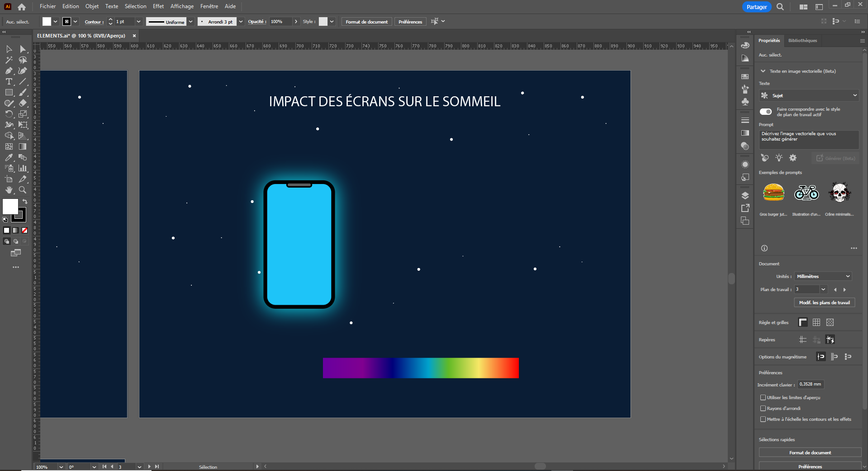Click Modif. les plans de travail
Image resolution: width=868 pixels, height=471 pixels.
click(825, 302)
